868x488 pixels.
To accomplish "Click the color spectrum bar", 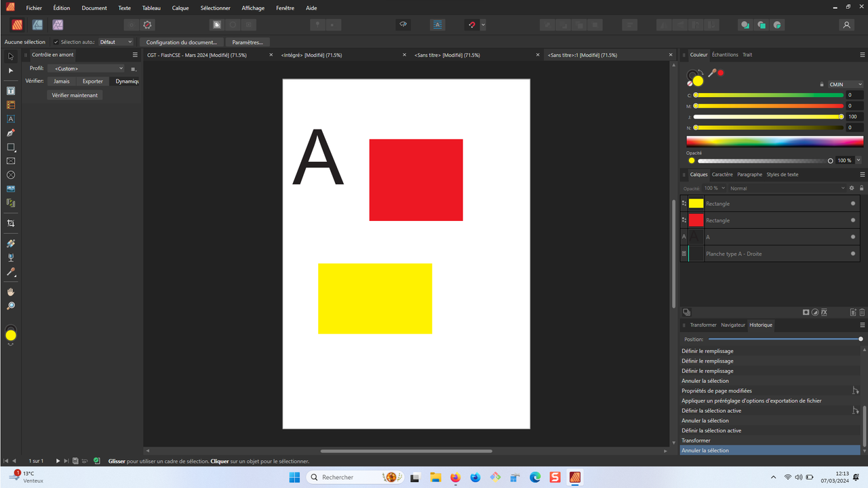I will 774,142.
